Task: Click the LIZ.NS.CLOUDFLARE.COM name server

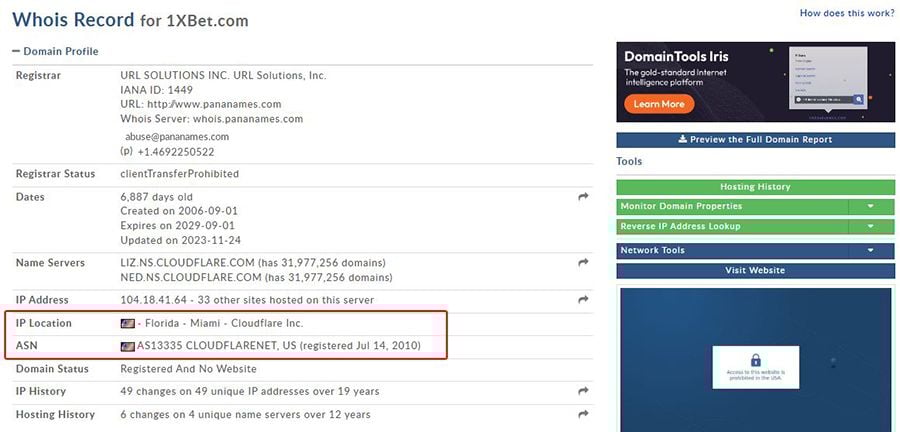Action: tap(187, 263)
